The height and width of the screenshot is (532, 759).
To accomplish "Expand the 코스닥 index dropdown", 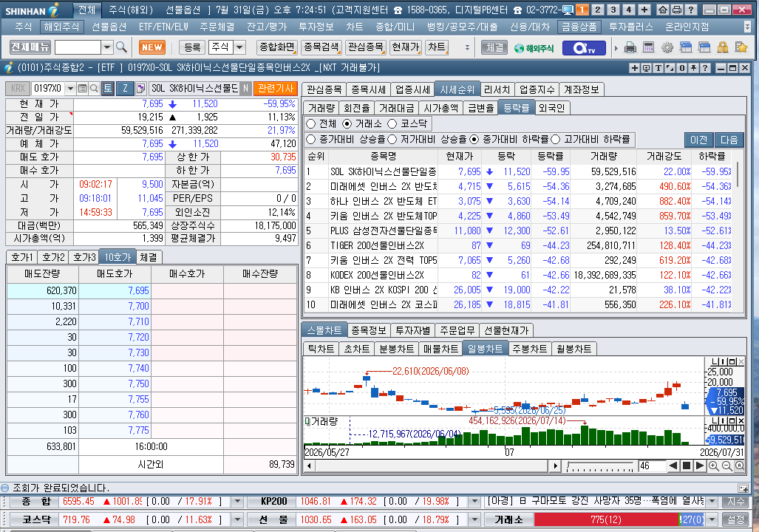I will coord(237,520).
